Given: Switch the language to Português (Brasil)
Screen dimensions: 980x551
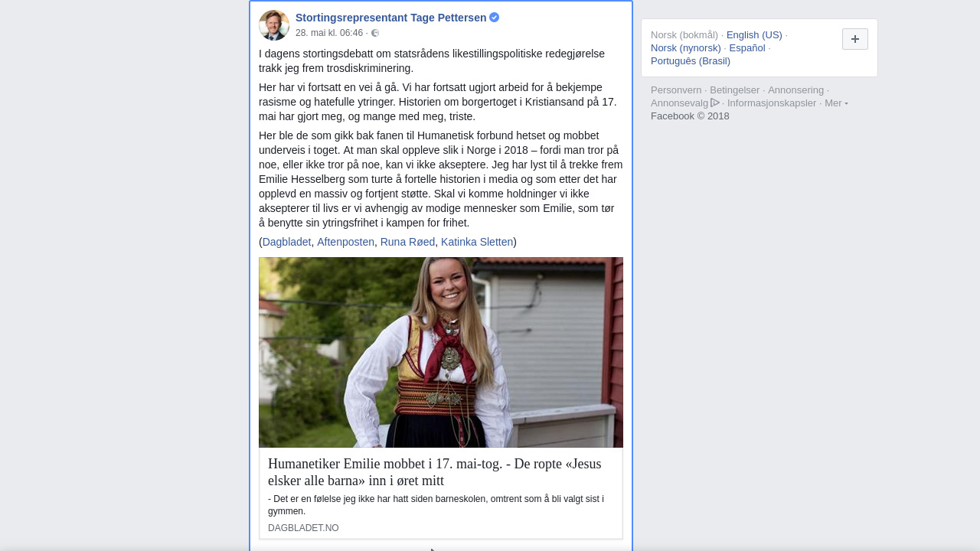Looking at the screenshot, I should (691, 61).
